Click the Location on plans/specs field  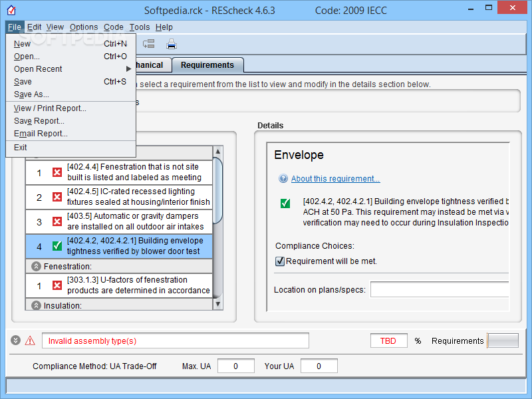(440, 289)
